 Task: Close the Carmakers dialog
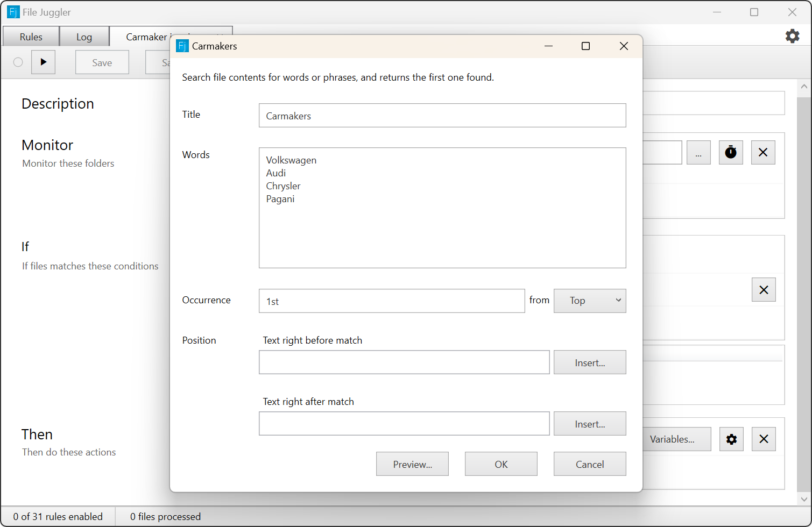coord(624,46)
